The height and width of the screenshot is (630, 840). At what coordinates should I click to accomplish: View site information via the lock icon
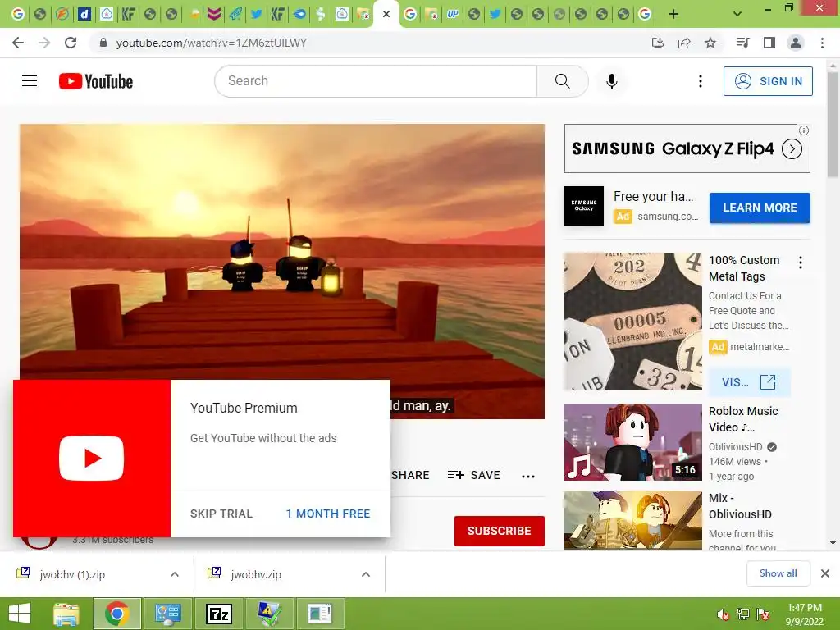tap(103, 43)
